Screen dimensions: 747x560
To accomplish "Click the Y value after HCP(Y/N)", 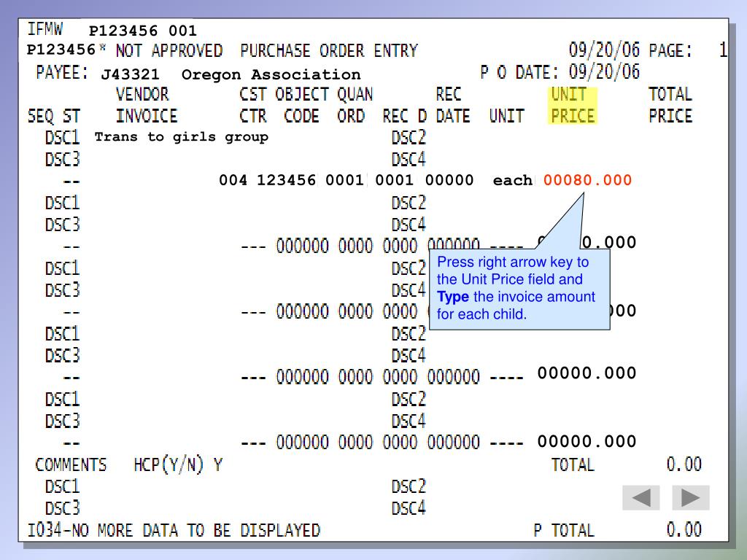I will pos(217,464).
